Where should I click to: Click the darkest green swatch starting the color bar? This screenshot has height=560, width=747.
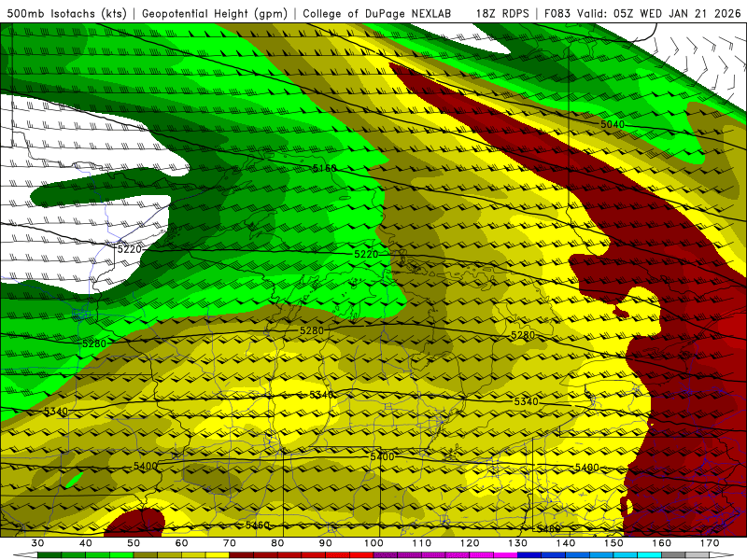point(49,555)
